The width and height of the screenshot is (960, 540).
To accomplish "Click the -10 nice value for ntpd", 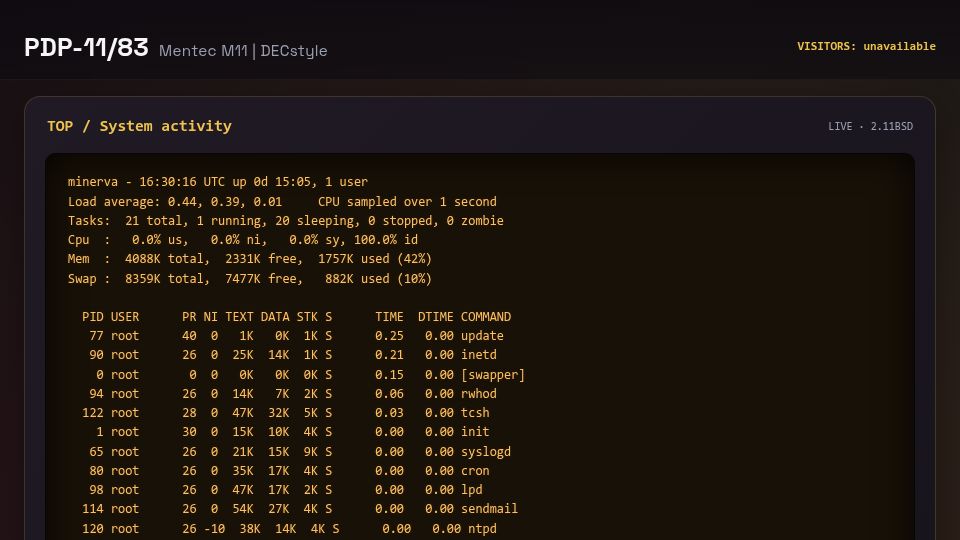I will (x=214, y=528).
